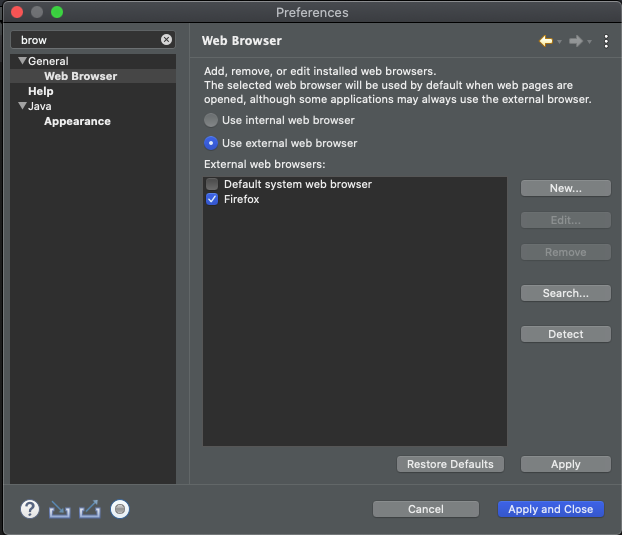This screenshot has width=622, height=535.
Task: Uncheck the Firefox browser checkbox
Action: (212, 199)
